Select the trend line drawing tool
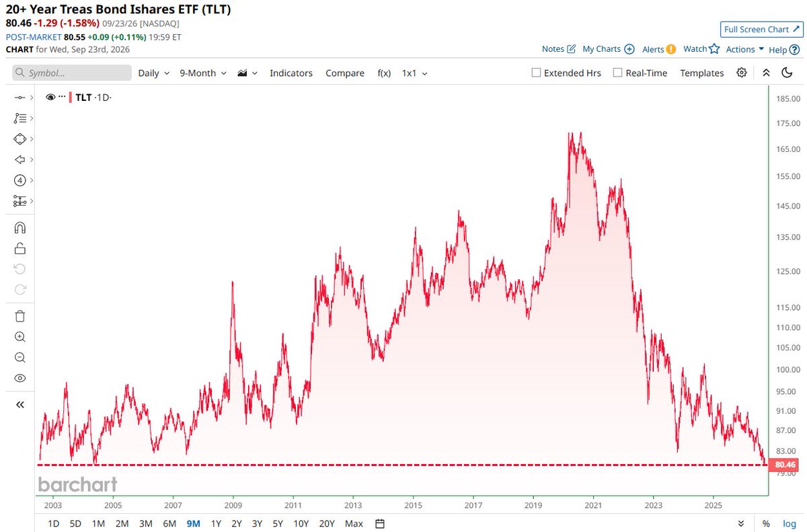 pyautogui.click(x=20, y=98)
